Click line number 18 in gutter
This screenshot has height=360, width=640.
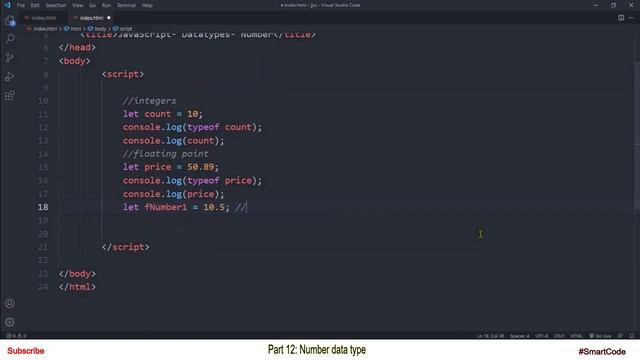tap(43, 207)
